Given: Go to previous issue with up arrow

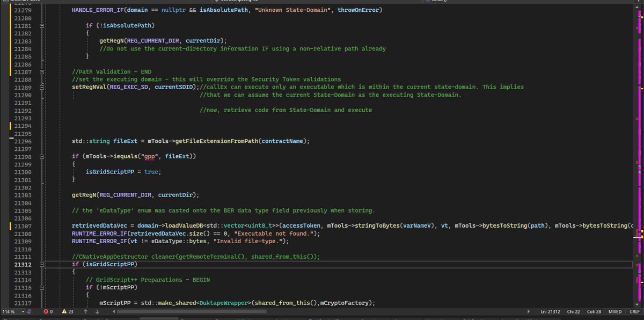Looking at the screenshot, I should (x=86, y=311).
